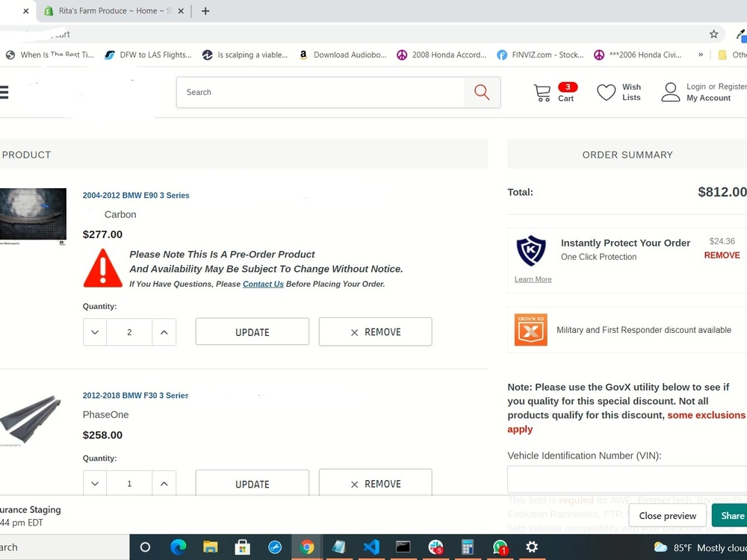
Task: Open 'FINVIZ.com - Stock' bookmark
Action: (540, 55)
